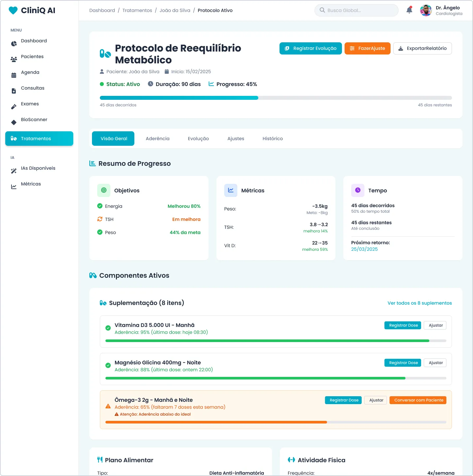This screenshot has height=476, width=473.
Task: Click the CliniQ AI heart logo
Action: (x=13, y=11)
